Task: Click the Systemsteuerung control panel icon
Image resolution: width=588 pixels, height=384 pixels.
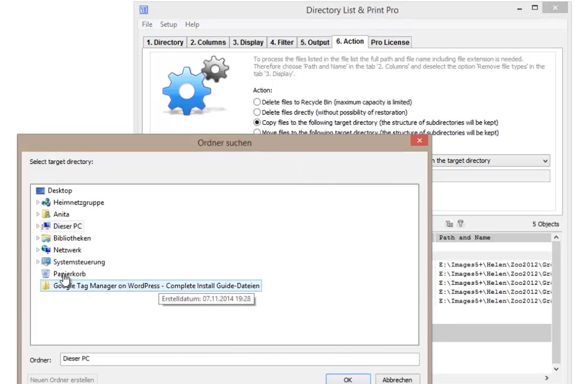Action: pyautogui.click(x=46, y=262)
